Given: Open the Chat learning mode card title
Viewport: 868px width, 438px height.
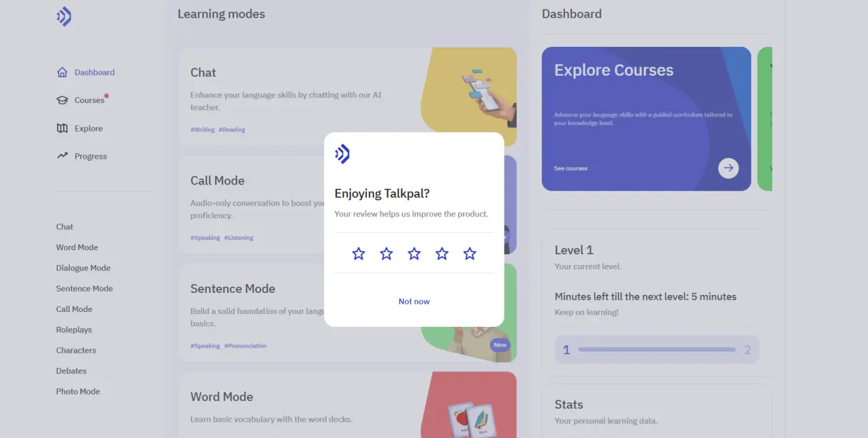Looking at the screenshot, I should [x=203, y=73].
